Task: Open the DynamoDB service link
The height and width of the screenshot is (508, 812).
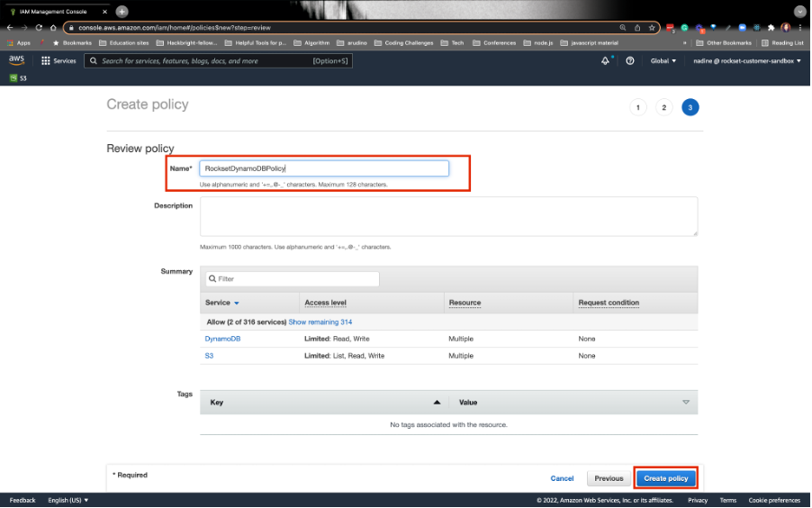Action: pos(222,339)
